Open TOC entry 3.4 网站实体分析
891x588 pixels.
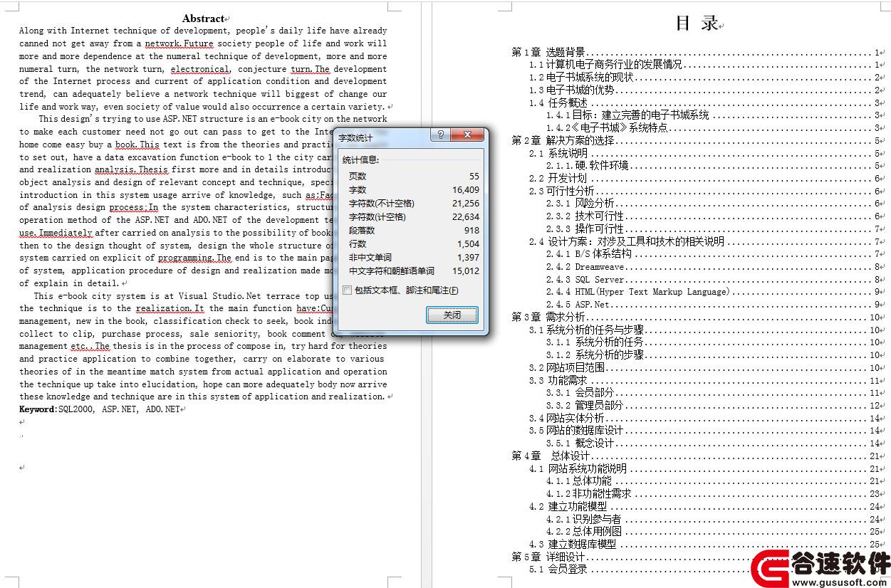pos(706,419)
